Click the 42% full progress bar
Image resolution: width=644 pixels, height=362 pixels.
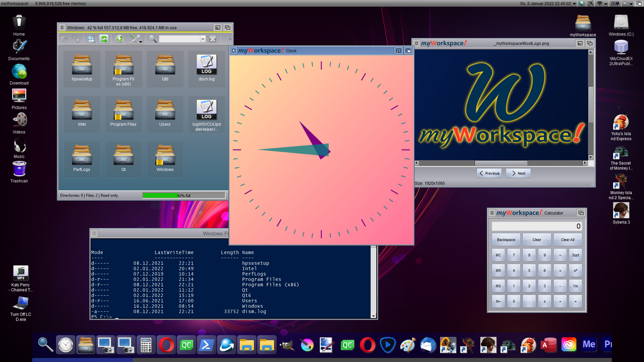pos(184,195)
